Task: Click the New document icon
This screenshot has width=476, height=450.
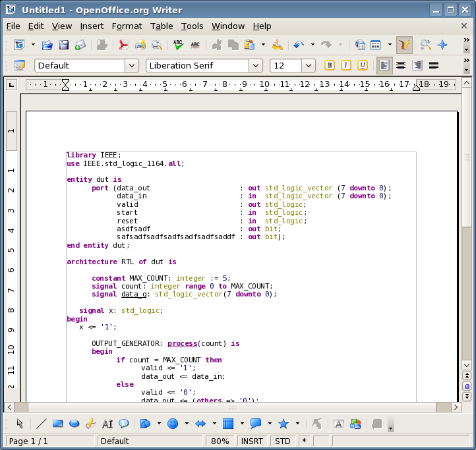Action: (19, 45)
